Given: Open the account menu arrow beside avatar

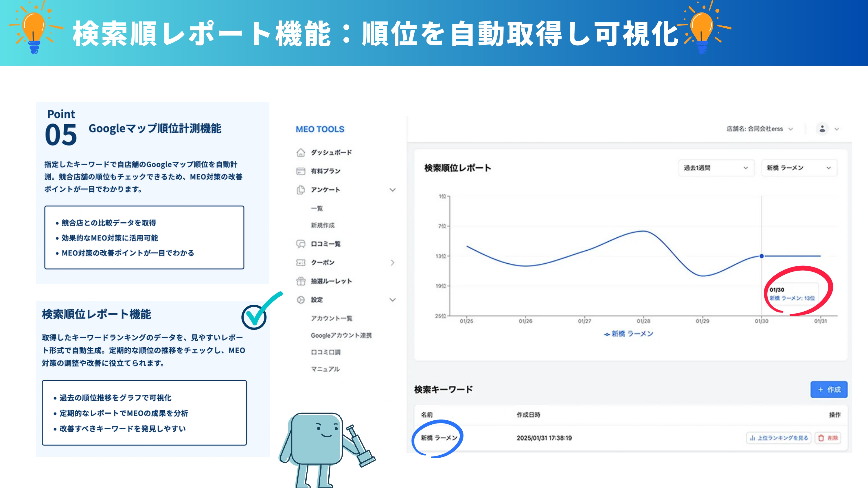Looking at the screenshot, I should point(837,129).
